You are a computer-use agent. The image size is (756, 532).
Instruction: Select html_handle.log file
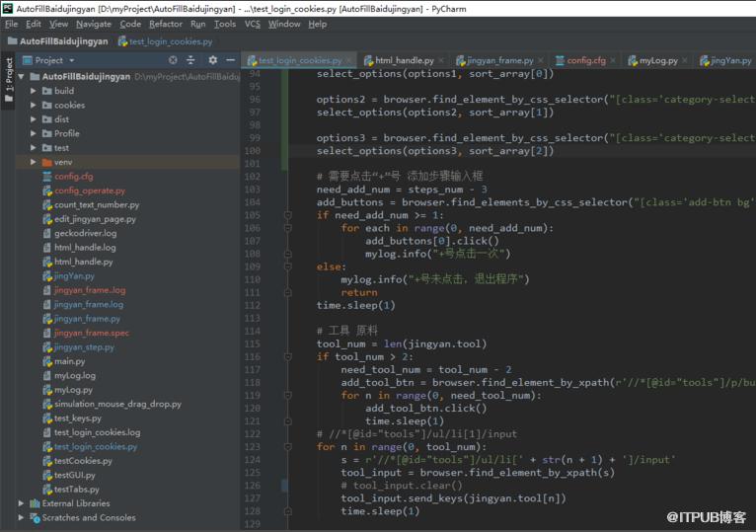pos(85,248)
